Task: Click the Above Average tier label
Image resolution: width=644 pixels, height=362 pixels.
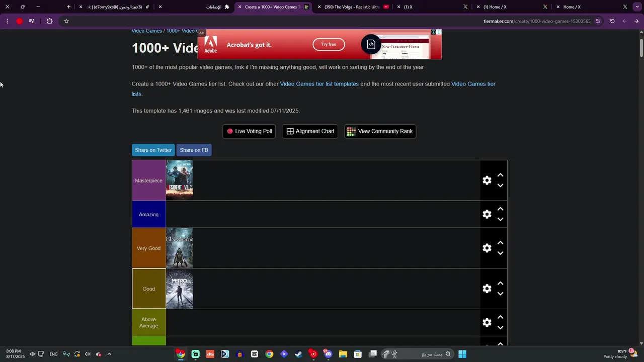Action: (148, 322)
